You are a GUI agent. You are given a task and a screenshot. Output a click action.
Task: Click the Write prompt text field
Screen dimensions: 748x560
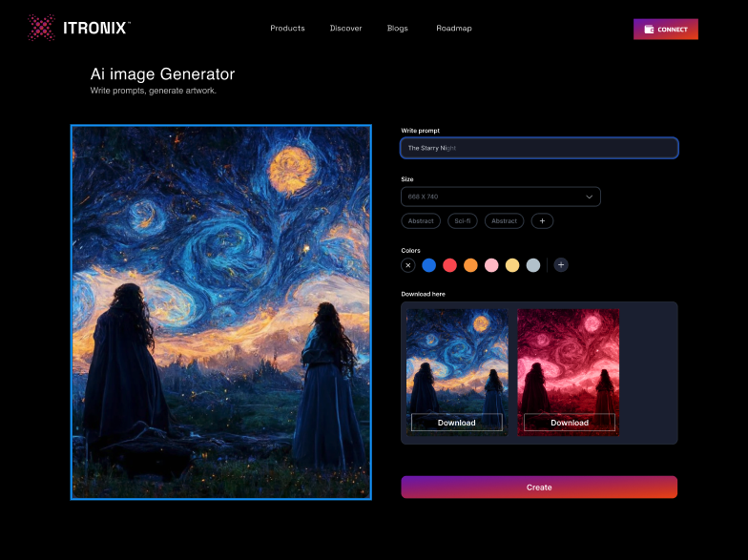coord(539,148)
